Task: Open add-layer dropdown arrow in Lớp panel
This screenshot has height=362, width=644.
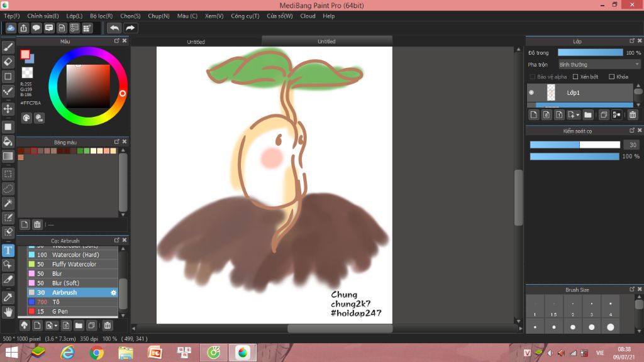Action: coord(578,115)
